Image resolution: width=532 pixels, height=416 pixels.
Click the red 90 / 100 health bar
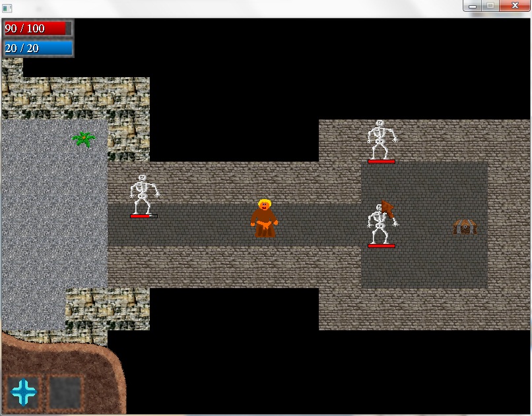pyautogui.click(x=36, y=28)
